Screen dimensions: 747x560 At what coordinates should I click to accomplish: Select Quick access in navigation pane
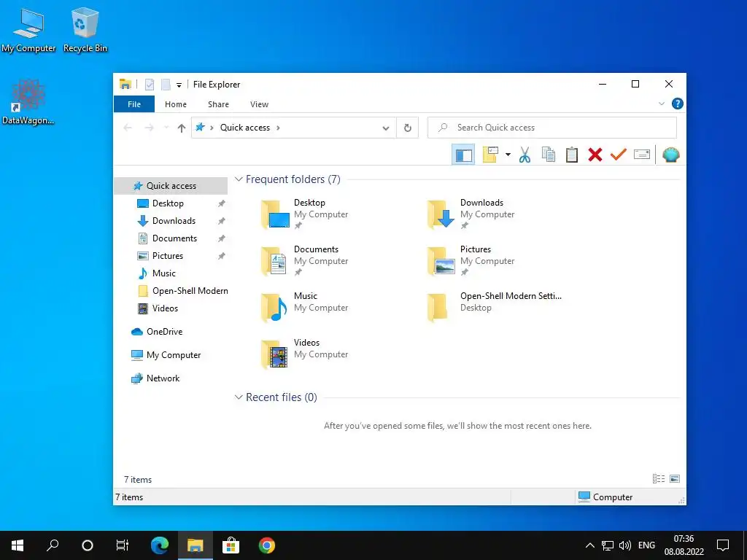click(x=171, y=186)
